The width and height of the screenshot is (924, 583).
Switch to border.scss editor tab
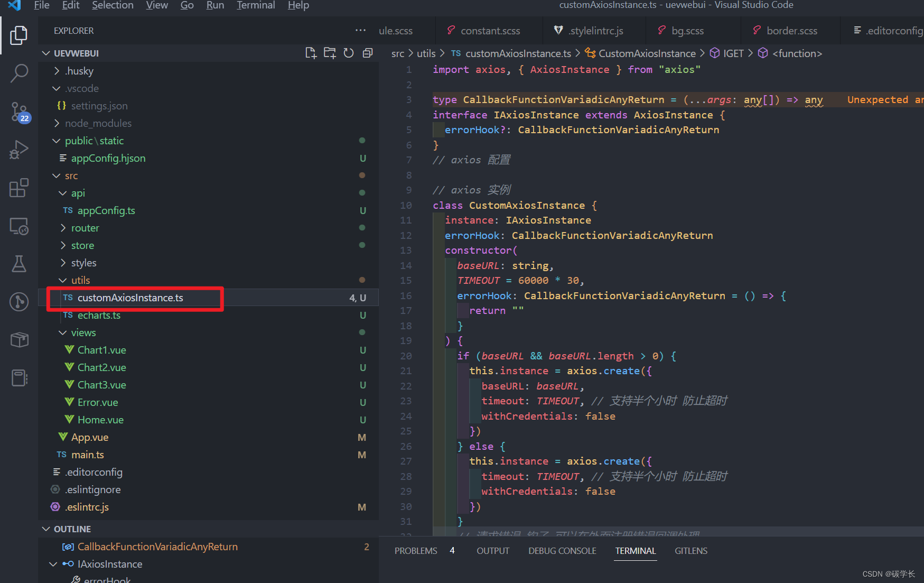[x=790, y=31]
